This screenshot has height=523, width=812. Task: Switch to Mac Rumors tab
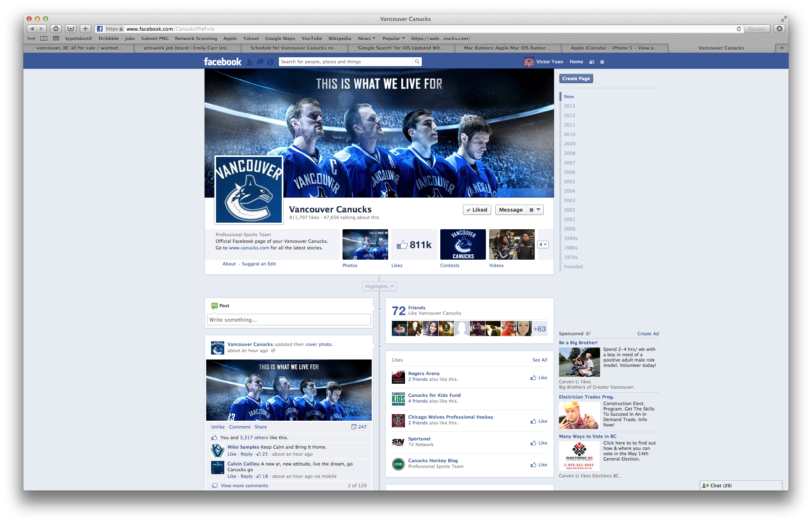508,48
